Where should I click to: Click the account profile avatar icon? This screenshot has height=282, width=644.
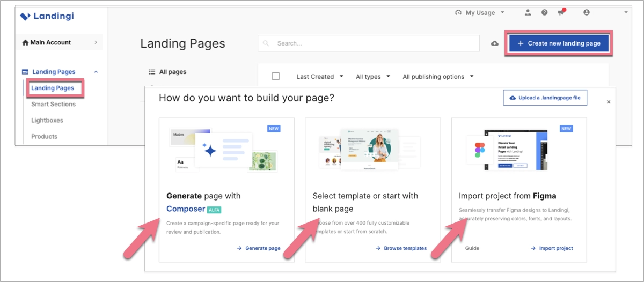point(586,12)
